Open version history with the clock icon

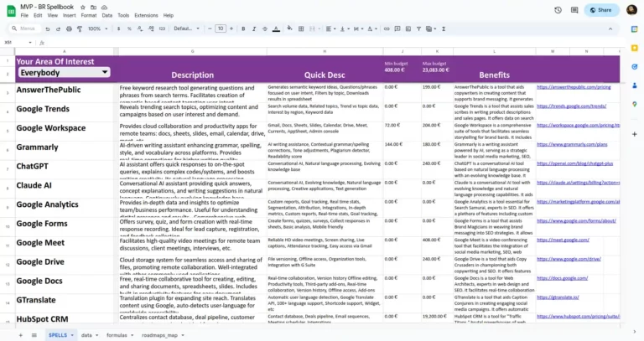click(558, 10)
